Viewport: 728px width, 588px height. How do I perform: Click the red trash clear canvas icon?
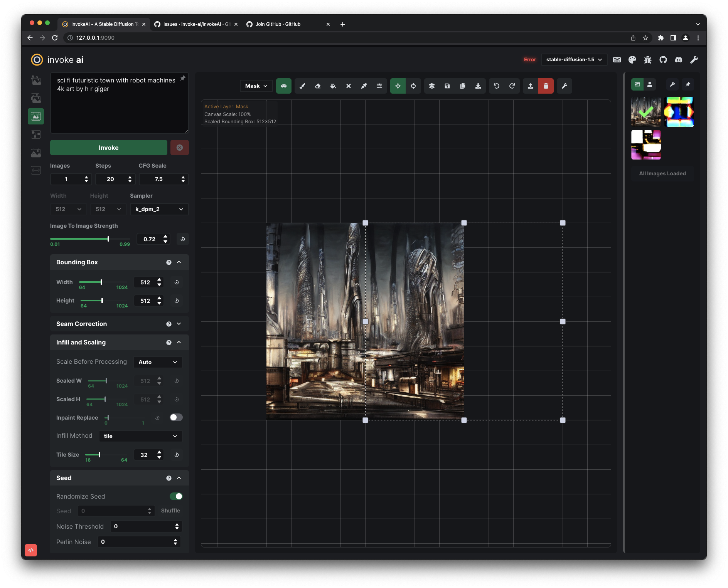546,86
